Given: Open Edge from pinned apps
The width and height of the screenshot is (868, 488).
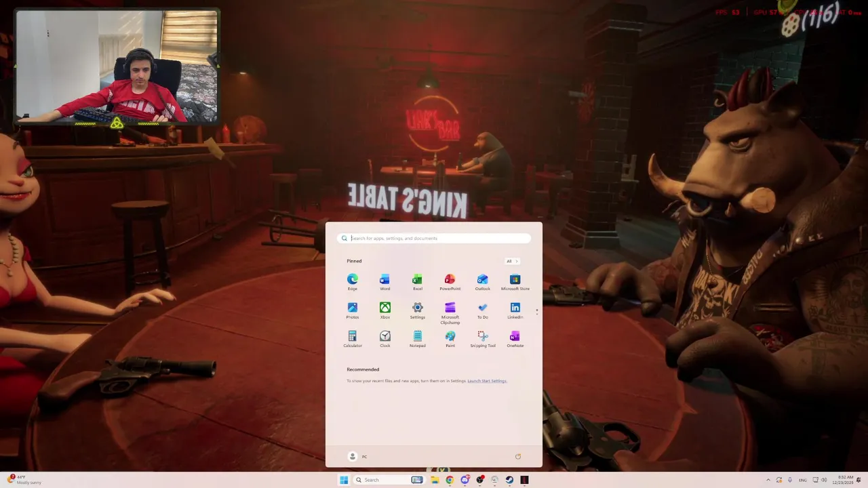Looking at the screenshot, I should pos(353,283).
